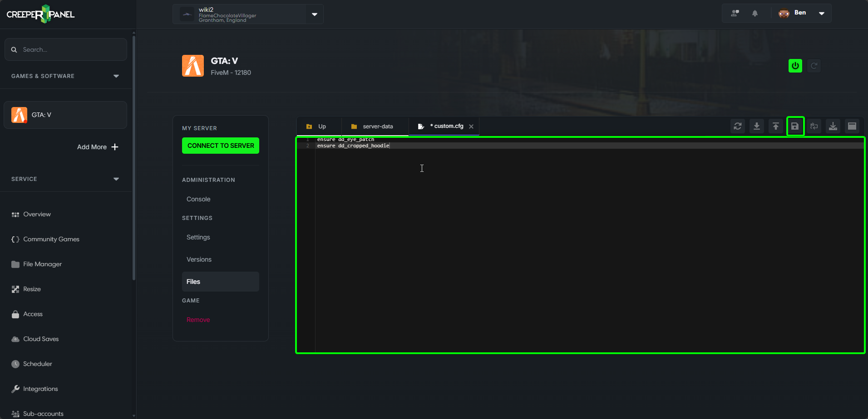Screen dimensions: 868x419
Task: Click CONNECT TO SERVER
Action: (x=220, y=146)
